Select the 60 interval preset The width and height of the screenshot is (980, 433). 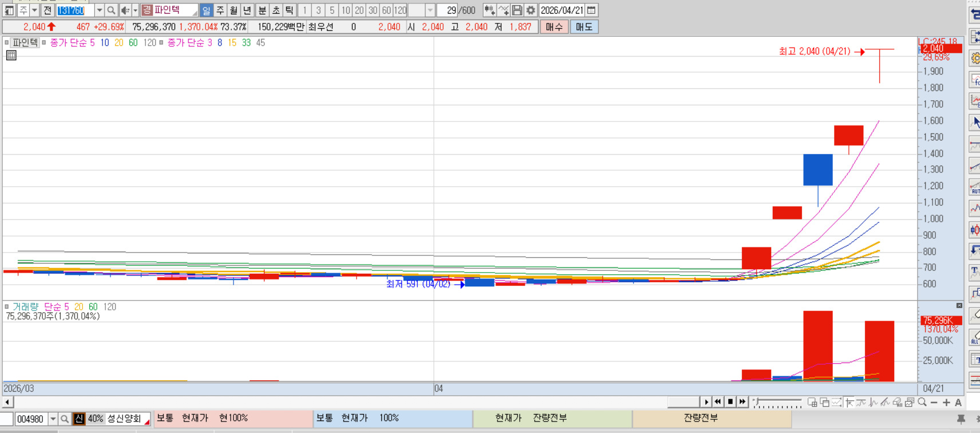coord(386,10)
